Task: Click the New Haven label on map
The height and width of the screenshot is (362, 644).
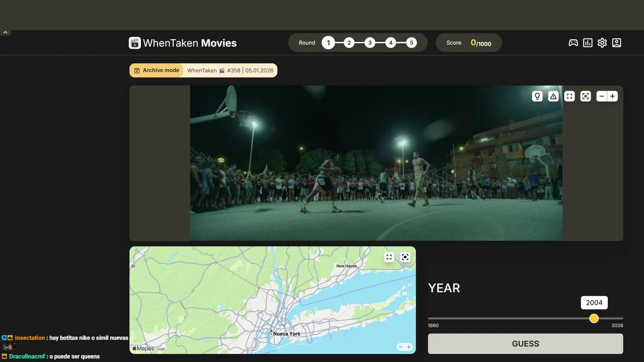Action: pos(347,266)
